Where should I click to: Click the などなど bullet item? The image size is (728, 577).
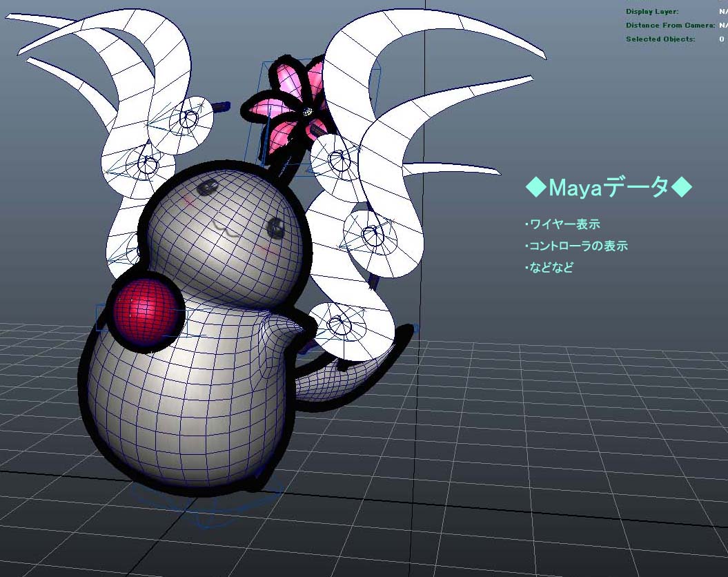(550, 267)
